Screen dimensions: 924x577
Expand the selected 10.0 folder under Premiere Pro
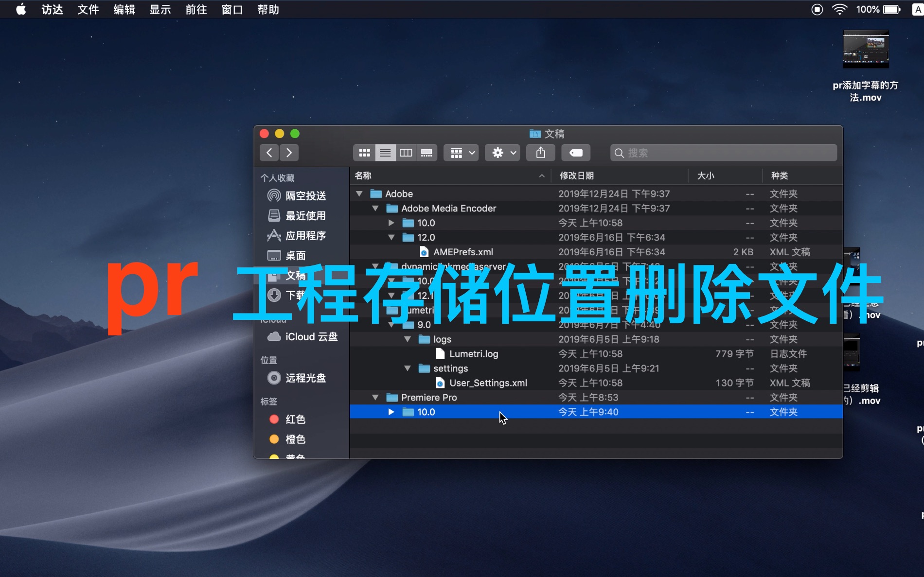(x=391, y=412)
